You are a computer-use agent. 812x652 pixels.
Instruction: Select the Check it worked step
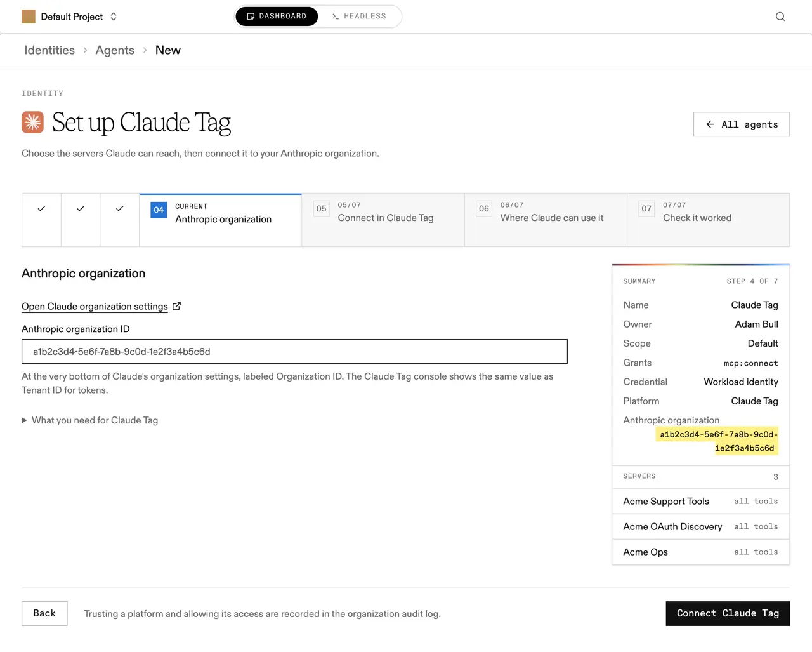tap(709, 220)
